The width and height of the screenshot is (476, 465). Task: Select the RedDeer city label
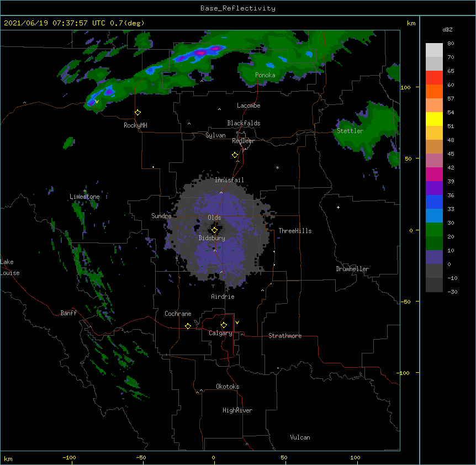pyautogui.click(x=243, y=141)
